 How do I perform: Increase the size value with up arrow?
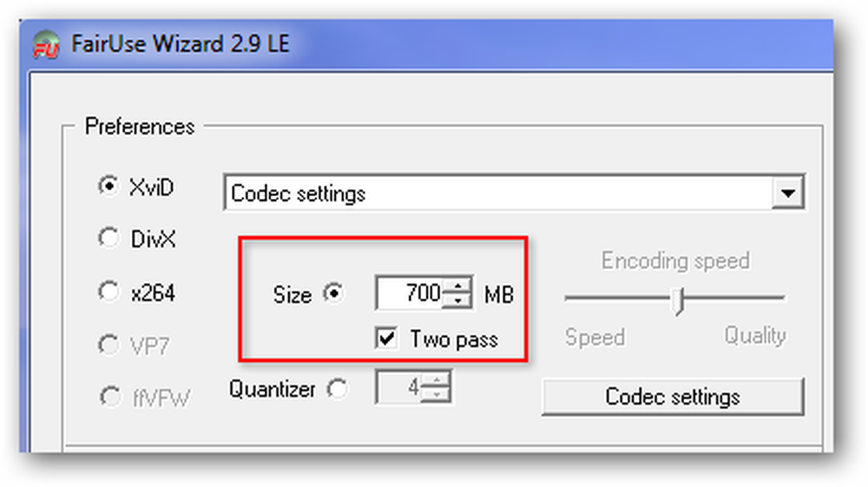pyautogui.click(x=458, y=285)
